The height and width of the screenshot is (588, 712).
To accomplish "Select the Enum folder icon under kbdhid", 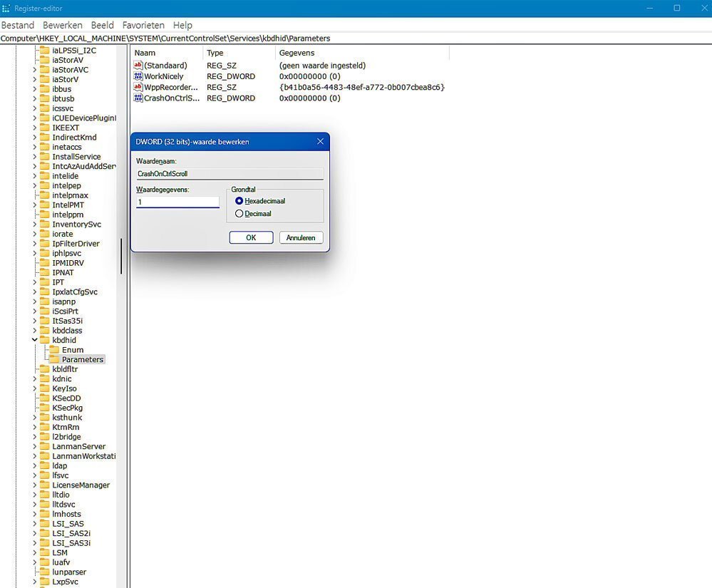I will (54, 350).
